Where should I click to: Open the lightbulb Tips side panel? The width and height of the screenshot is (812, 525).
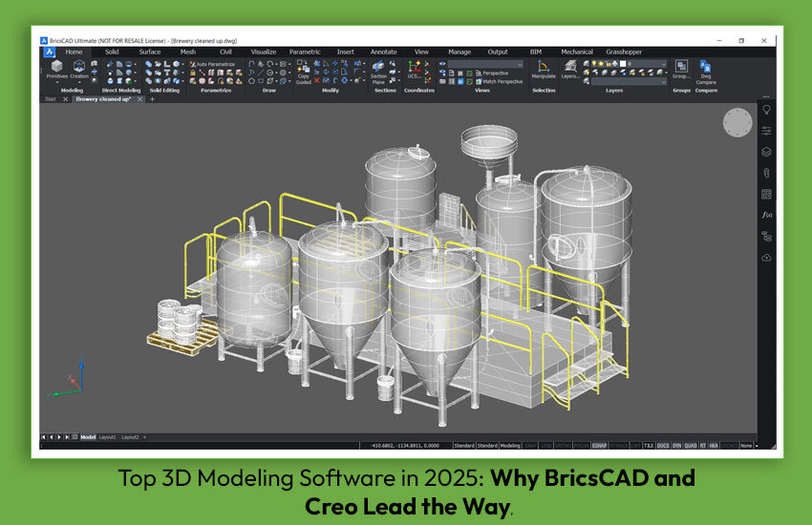(x=766, y=110)
